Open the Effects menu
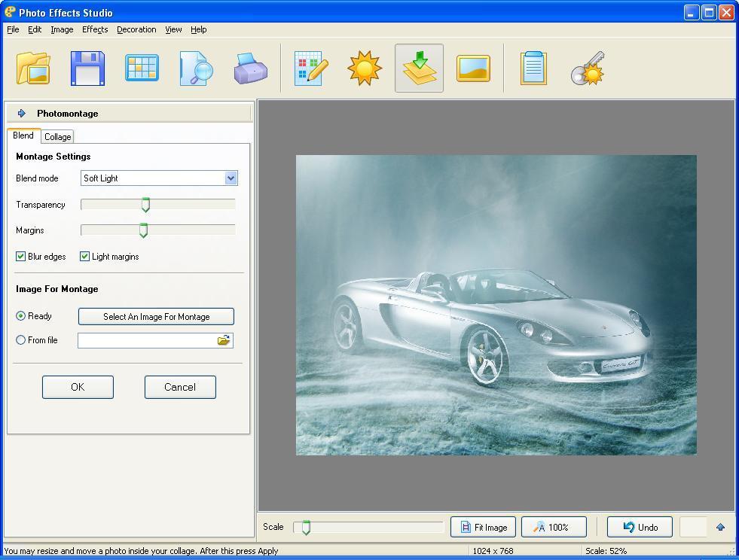 (x=94, y=29)
